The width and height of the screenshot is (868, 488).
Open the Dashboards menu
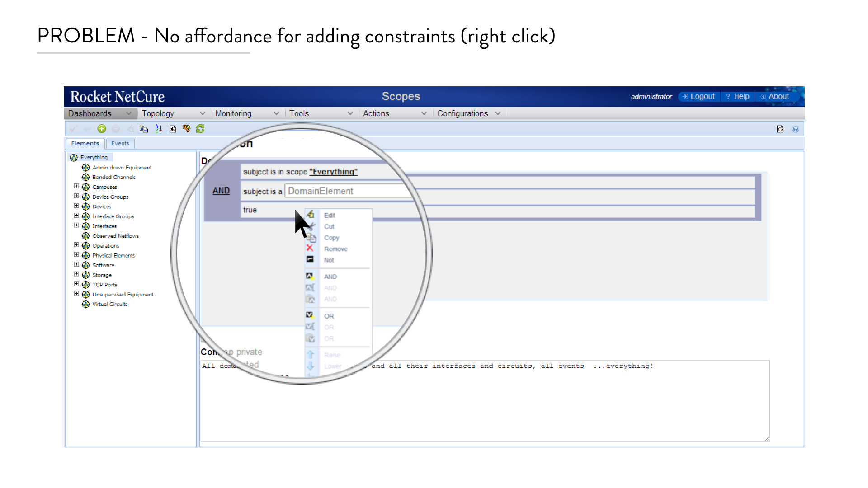click(100, 113)
